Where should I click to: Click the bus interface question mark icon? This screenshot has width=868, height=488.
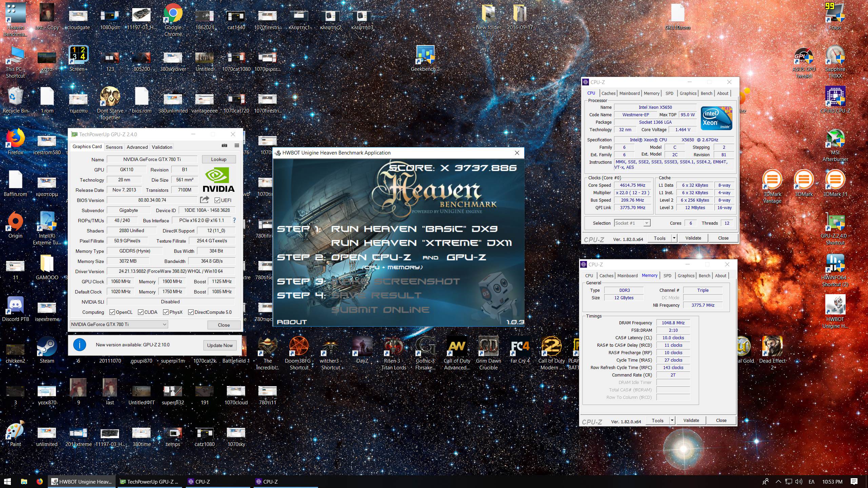(x=234, y=220)
